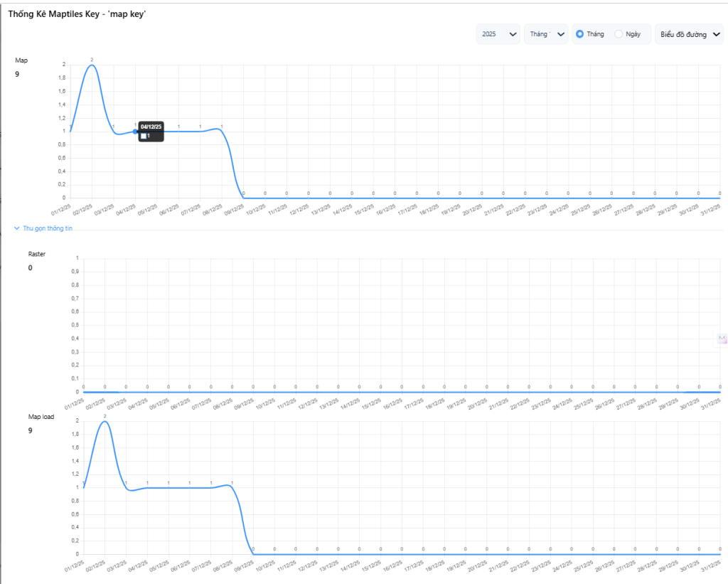728x584 pixels.
Task: Click the Raster chart label
Action: tap(36, 254)
